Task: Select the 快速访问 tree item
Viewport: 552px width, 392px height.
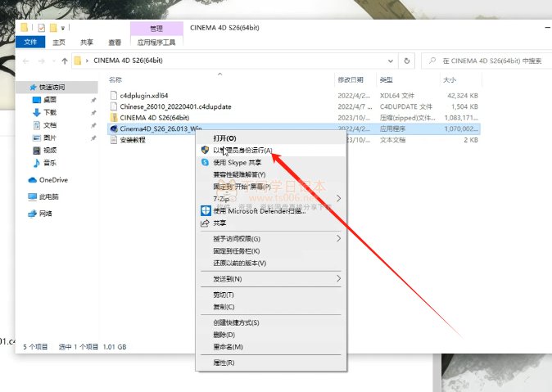Action: [57, 87]
